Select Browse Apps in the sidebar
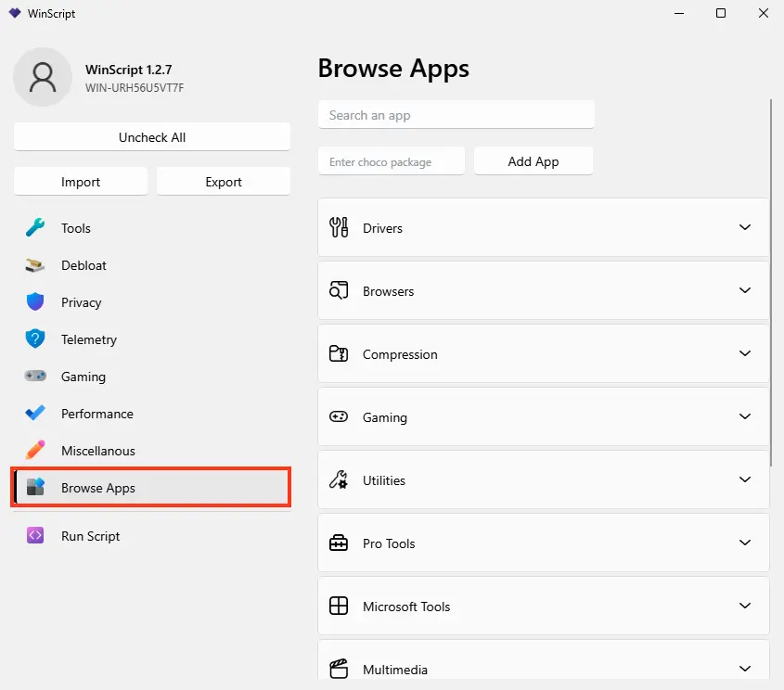Image resolution: width=784 pixels, height=690 pixels. 151,488
